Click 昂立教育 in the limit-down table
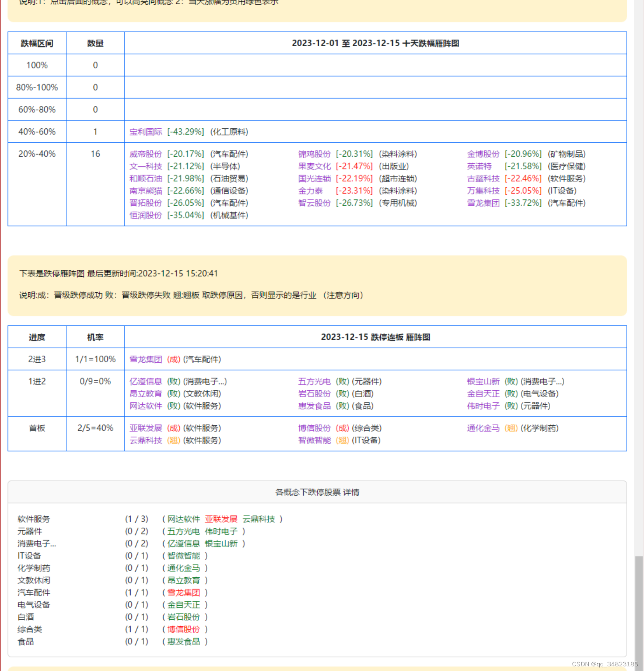 tap(145, 394)
